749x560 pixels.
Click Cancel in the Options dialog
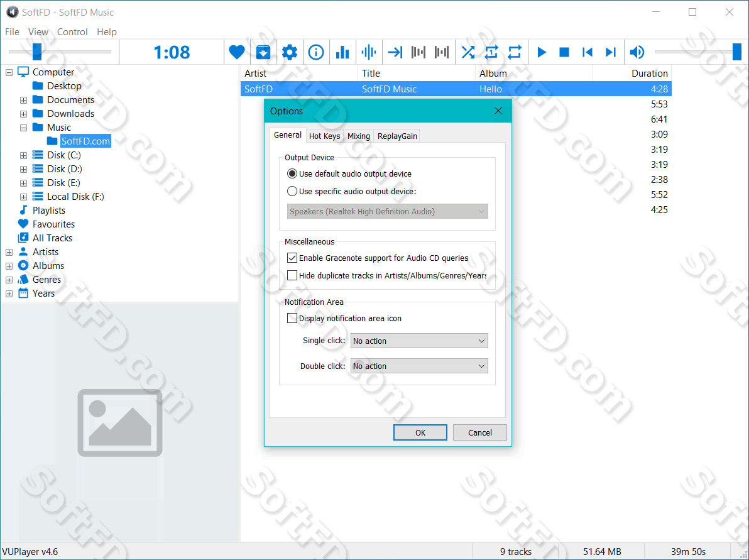click(x=479, y=432)
